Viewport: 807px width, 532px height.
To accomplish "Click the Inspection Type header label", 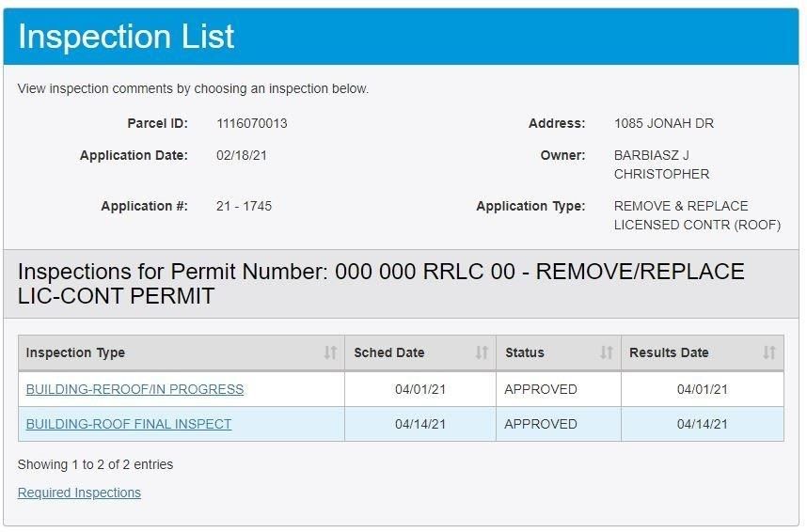I will pos(75,352).
